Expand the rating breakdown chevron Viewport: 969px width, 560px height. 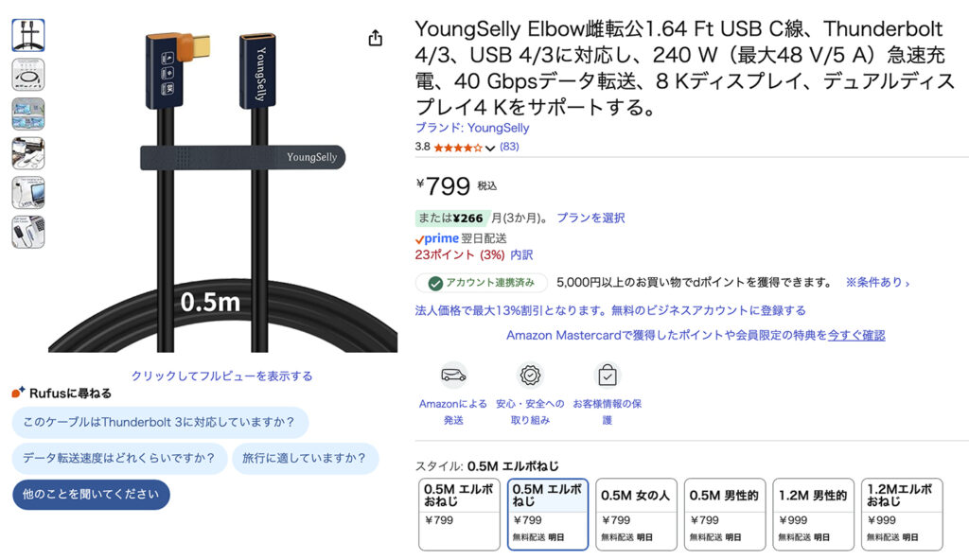pyautogui.click(x=490, y=148)
